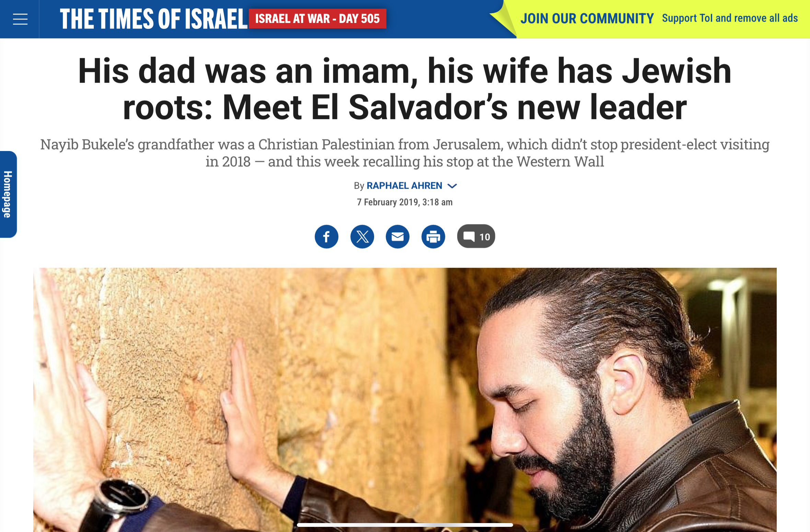The width and height of the screenshot is (810, 532).
Task: Print the article using printer icon
Action: [x=433, y=236]
